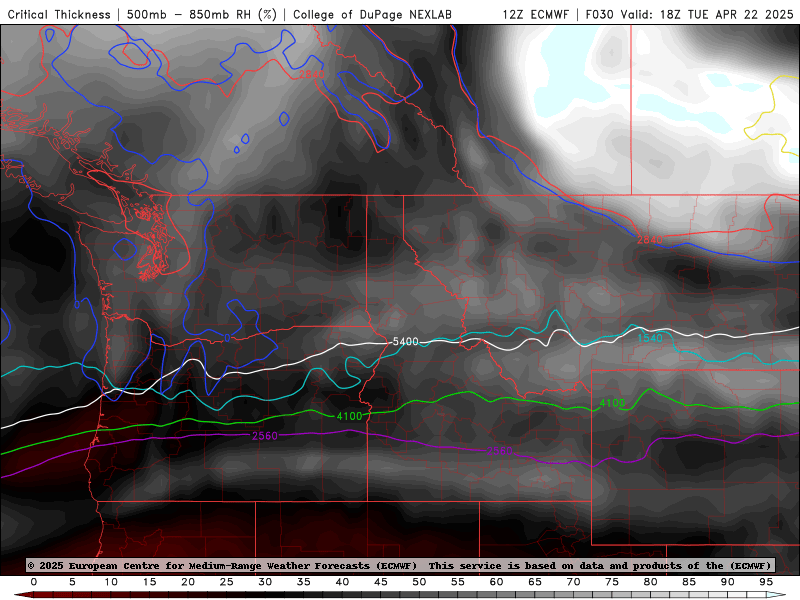Click the 75 tick on the color scale
Viewport: 800px width, 600px height.
click(x=612, y=582)
